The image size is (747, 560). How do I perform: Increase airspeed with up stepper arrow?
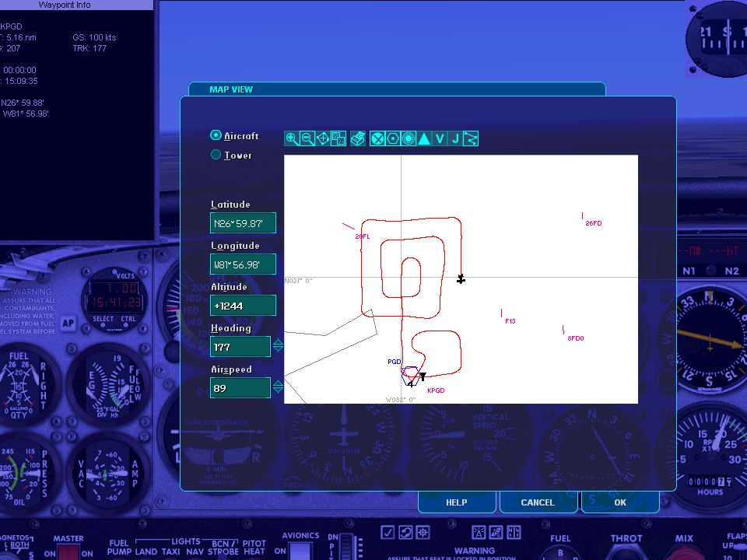tap(278, 383)
